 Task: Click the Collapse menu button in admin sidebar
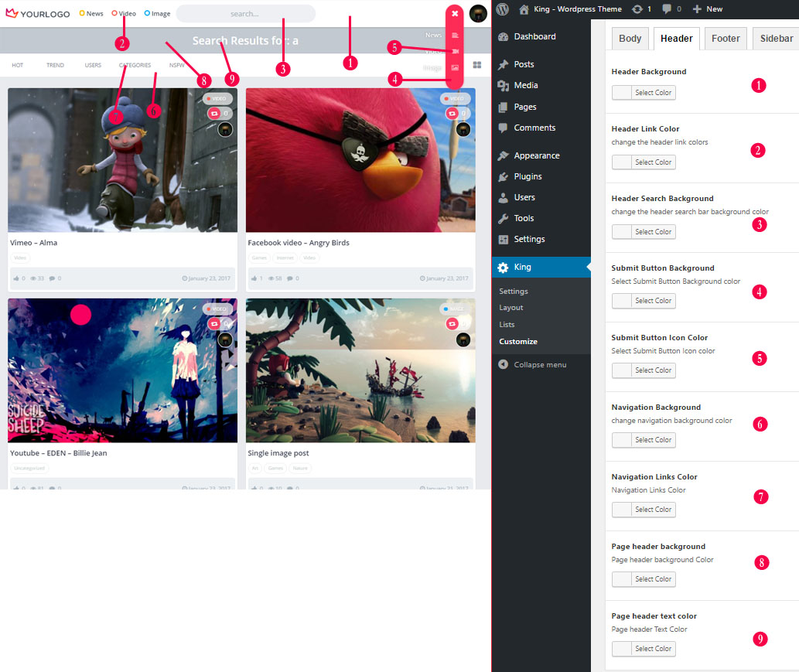point(532,365)
